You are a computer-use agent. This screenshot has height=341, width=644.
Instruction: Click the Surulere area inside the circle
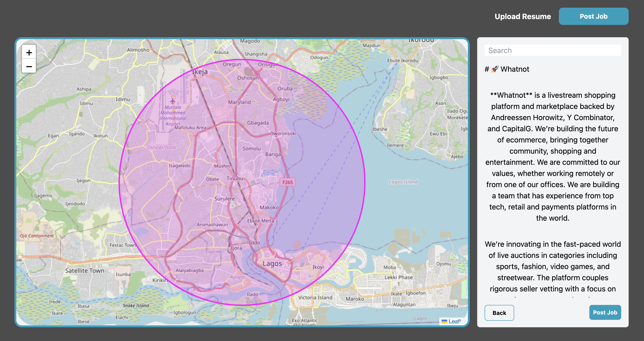pyautogui.click(x=225, y=199)
